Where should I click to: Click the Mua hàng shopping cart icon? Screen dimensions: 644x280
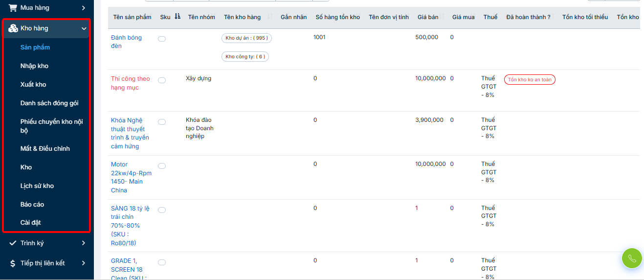pyautogui.click(x=13, y=7)
